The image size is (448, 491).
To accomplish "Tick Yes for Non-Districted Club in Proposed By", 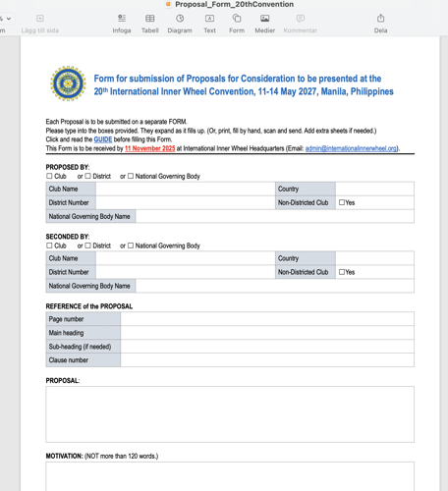I will (x=342, y=202).
